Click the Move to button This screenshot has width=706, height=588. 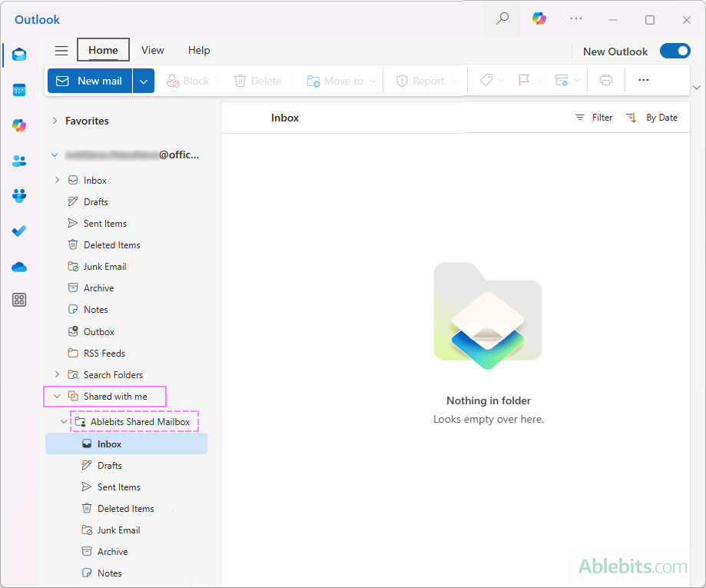(336, 81)
